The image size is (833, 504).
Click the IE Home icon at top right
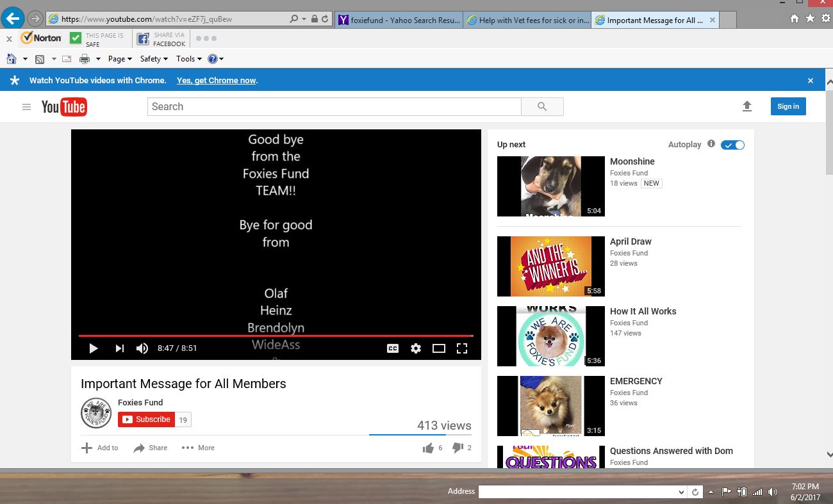point(795,19)
